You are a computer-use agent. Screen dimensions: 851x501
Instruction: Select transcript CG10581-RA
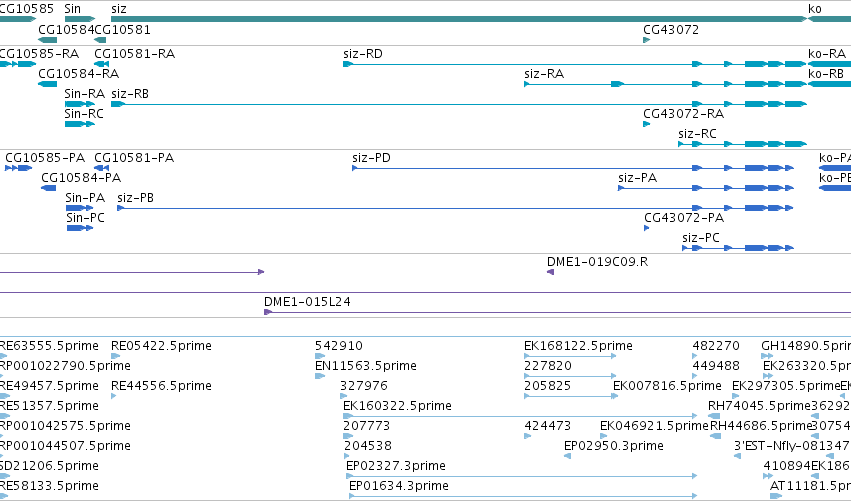(x=135, y=54)
